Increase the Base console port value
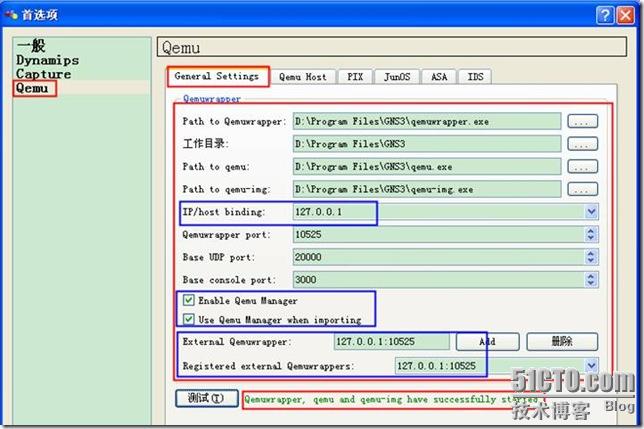This screenshot has width=644, height=429. pos(591,276)
